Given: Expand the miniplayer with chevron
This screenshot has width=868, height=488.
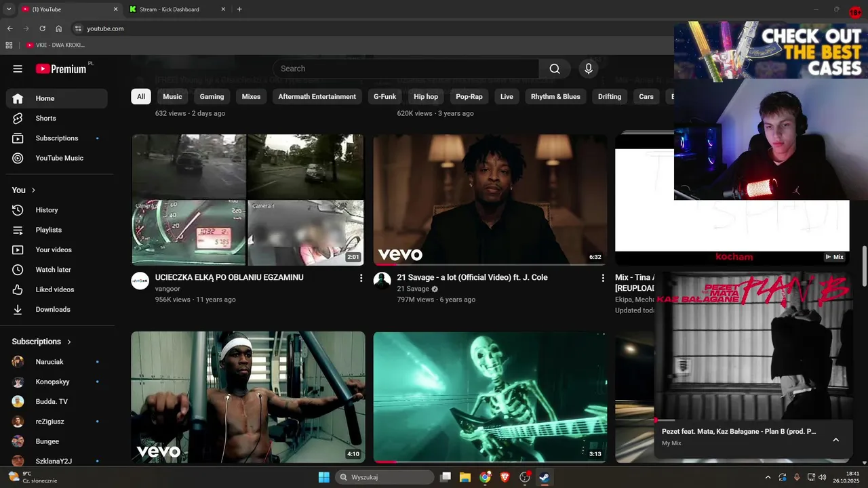Looking at the screenshot, I should (x=835, y=439).
